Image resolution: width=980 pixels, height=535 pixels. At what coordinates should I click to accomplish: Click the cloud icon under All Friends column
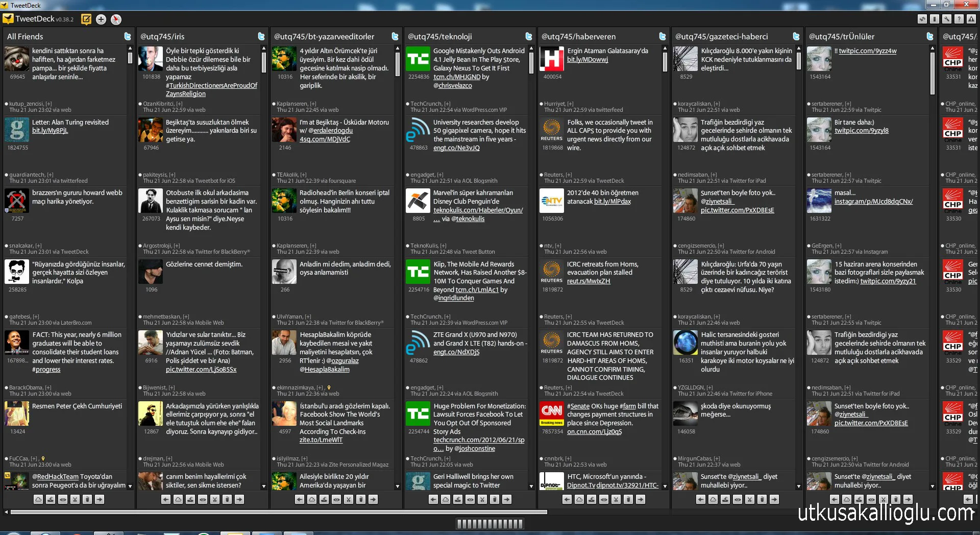coord(38,499)
